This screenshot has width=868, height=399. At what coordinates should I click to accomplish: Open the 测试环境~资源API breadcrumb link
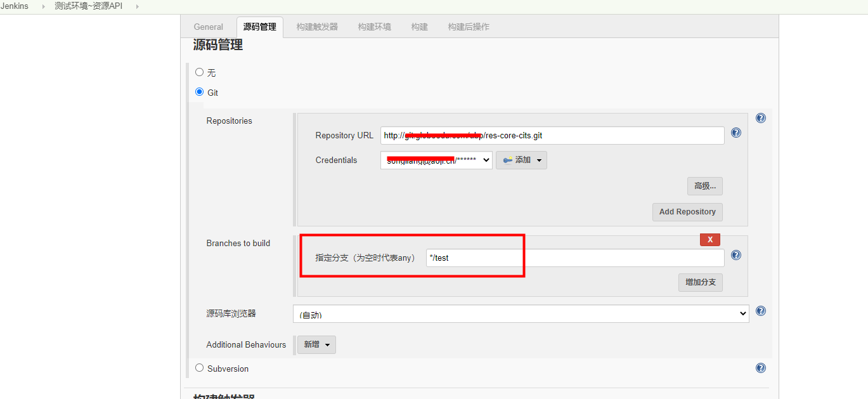89,6
